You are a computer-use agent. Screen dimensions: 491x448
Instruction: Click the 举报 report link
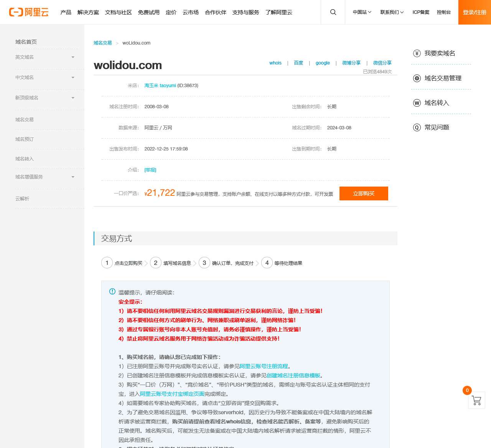pyautogui.click(x=150, y=170)
